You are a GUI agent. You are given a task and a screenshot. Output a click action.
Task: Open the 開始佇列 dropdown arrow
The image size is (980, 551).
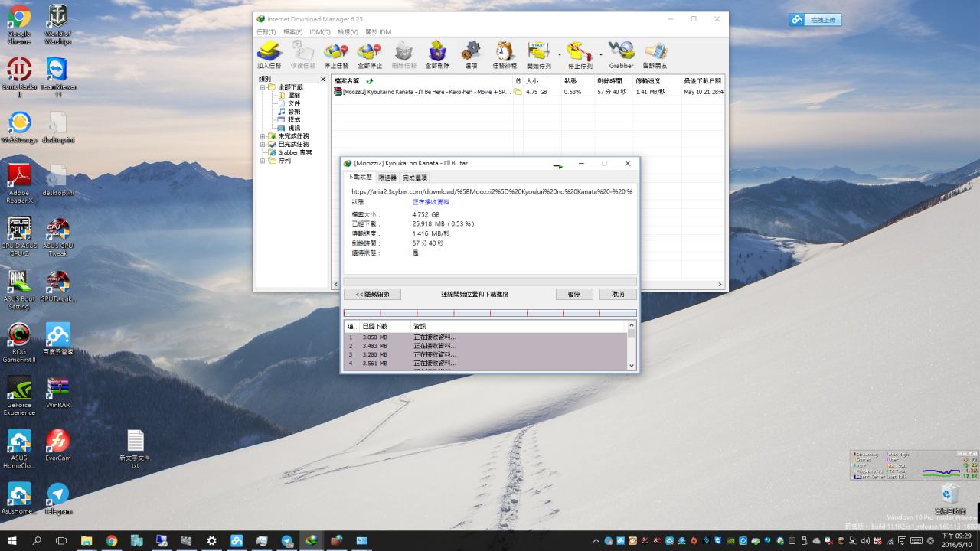tap(560, 55)
